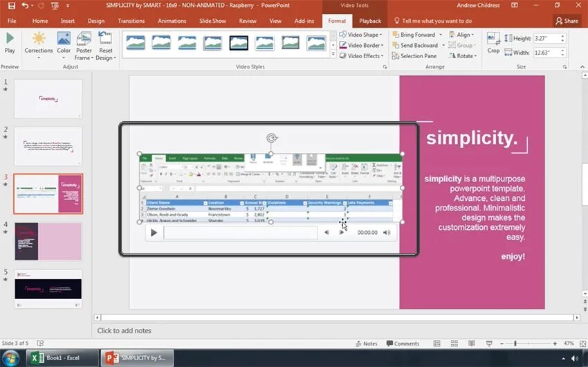Fit slide to window icon
This screenshot has width=588, height=367.
pos(582,343)
